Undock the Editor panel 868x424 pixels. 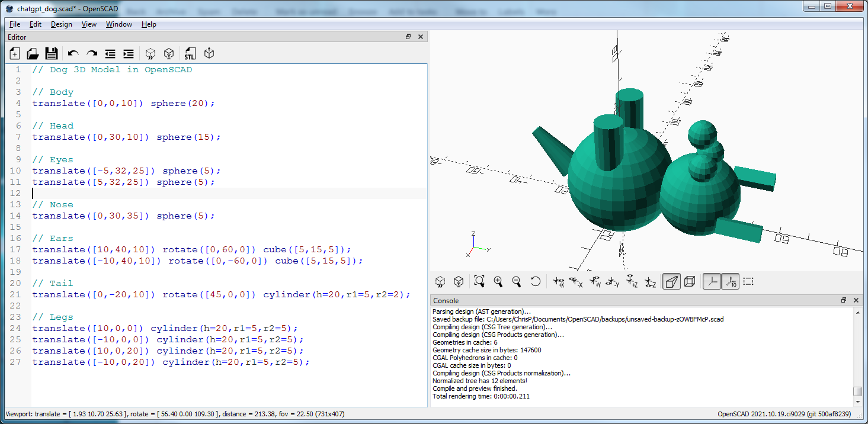[408, 37]
